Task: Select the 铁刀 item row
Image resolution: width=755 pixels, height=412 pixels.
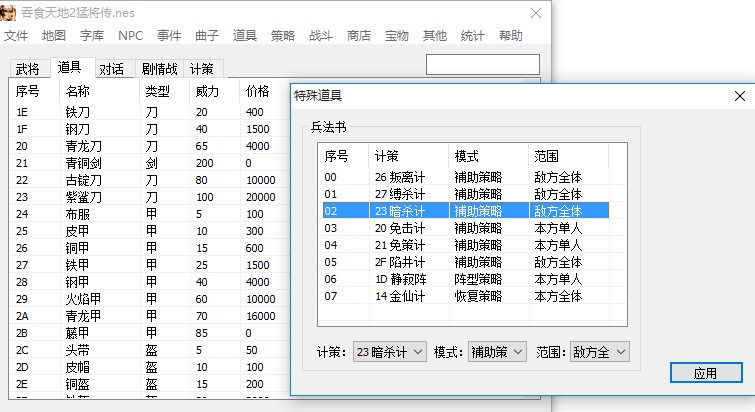Action: pyautogui.click(x=150, y=112)
